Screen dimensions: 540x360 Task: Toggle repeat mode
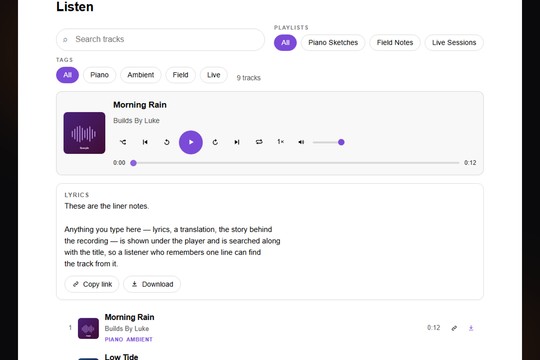click(x=259, y=142)
